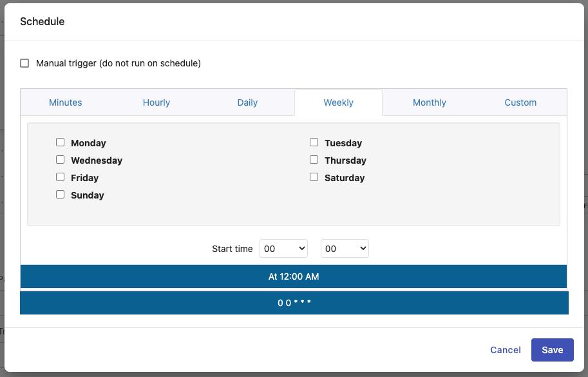Open the Custom schedule tab
Image resolution: width=588 pixels, height=377 pixels.
click(520, 102)
